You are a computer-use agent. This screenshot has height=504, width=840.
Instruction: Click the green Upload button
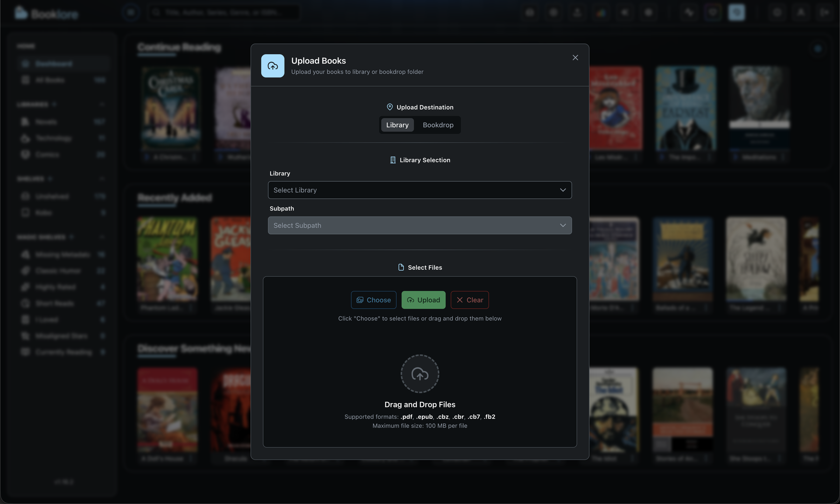423,300
